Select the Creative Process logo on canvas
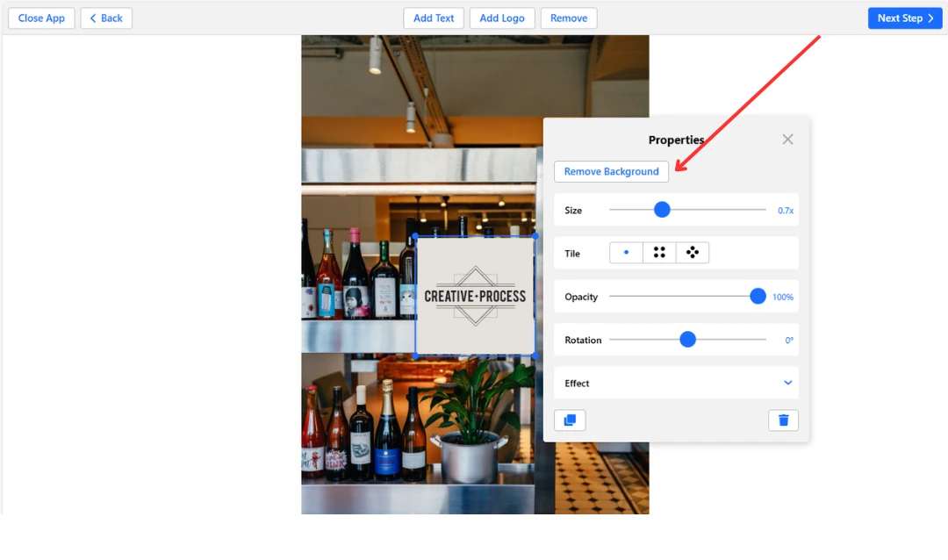 tap(475, 296)
